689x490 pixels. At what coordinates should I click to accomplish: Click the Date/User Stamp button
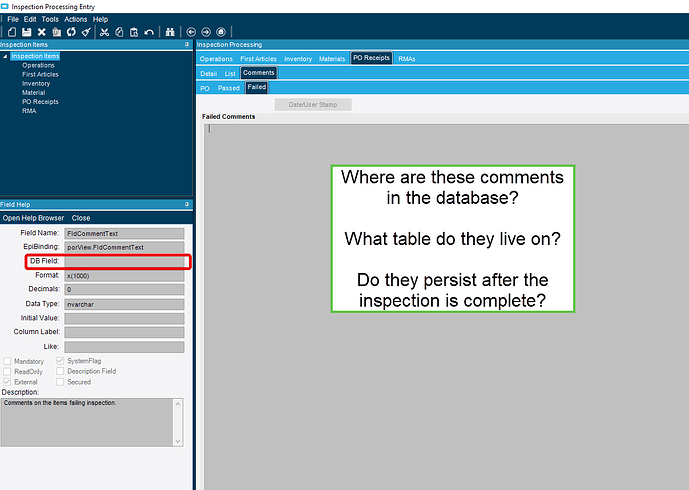point(313,105)
